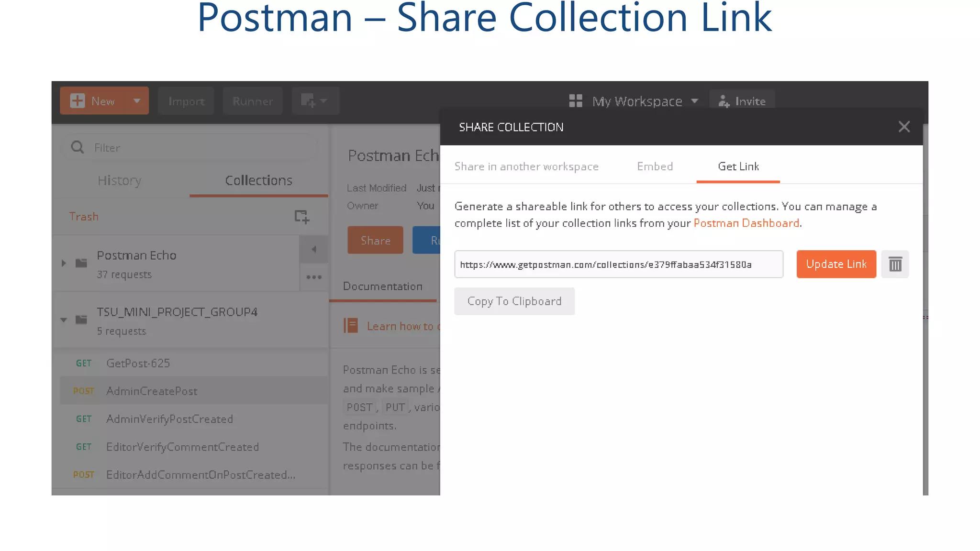Open the New button dropdown arrow
This screenshot has width=980, height=551.
[x=137, y=101]
